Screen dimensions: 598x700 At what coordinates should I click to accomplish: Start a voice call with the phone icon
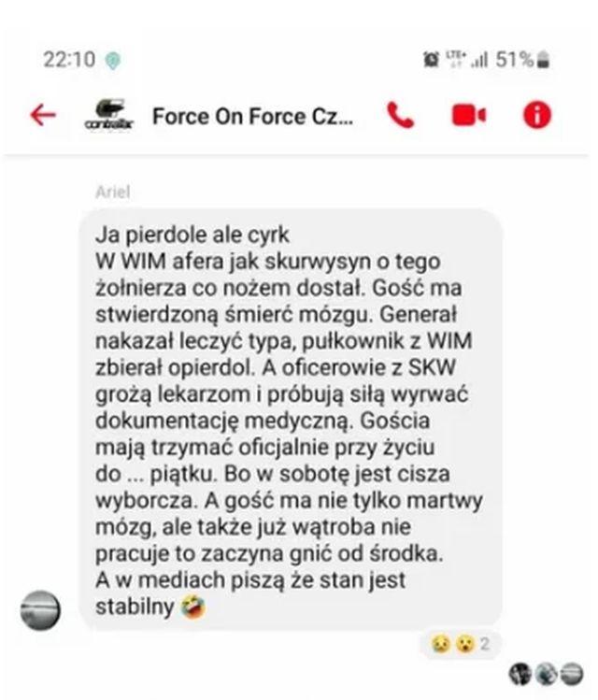pos(400,115)
